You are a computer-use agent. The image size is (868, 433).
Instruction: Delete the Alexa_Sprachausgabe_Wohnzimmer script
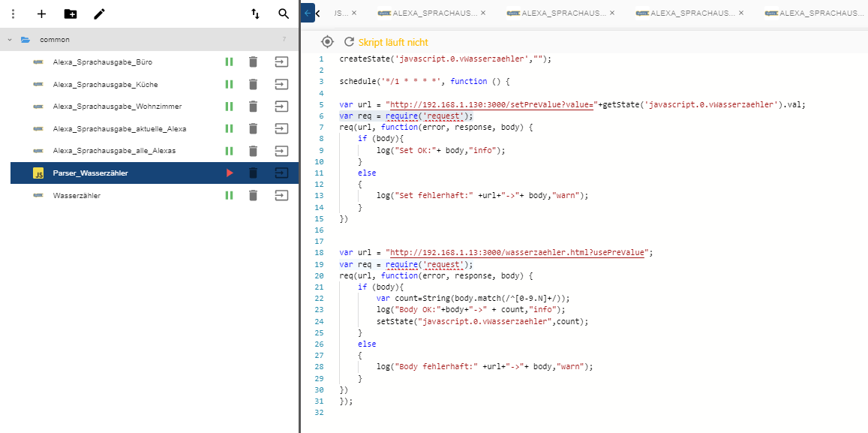253,107
